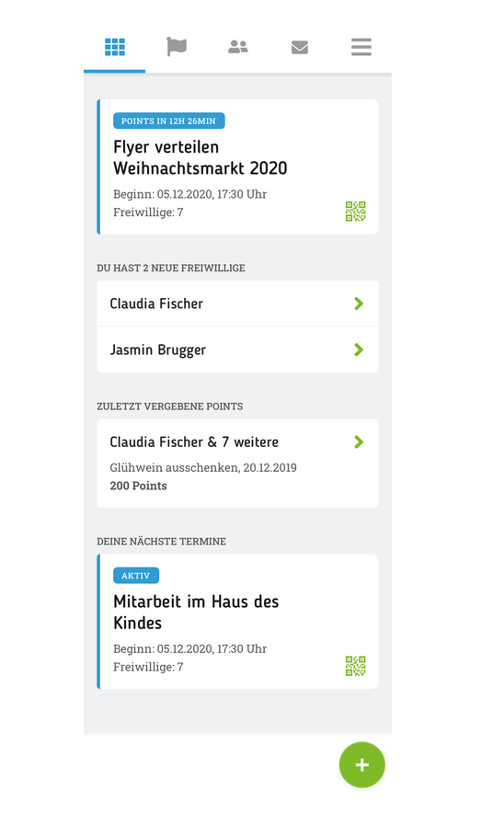Expand Jasmin Brugger volunteer chevron

click(359, 350)
